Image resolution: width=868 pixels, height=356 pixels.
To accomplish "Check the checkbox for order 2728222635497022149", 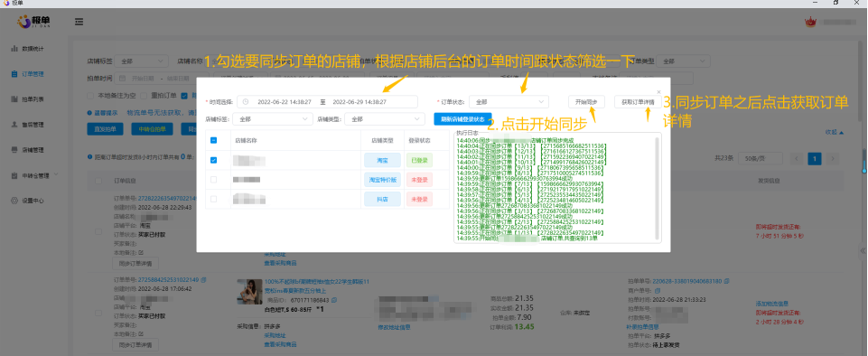I will pos(98,231).
